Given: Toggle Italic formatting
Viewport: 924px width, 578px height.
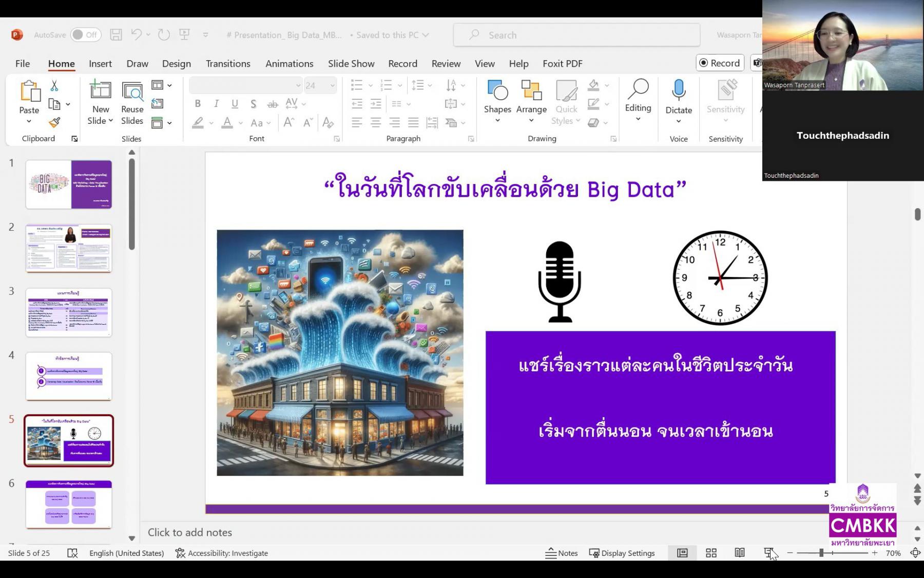Looking at the screenshot, I should pyautogui.click(x=216, y=104).
